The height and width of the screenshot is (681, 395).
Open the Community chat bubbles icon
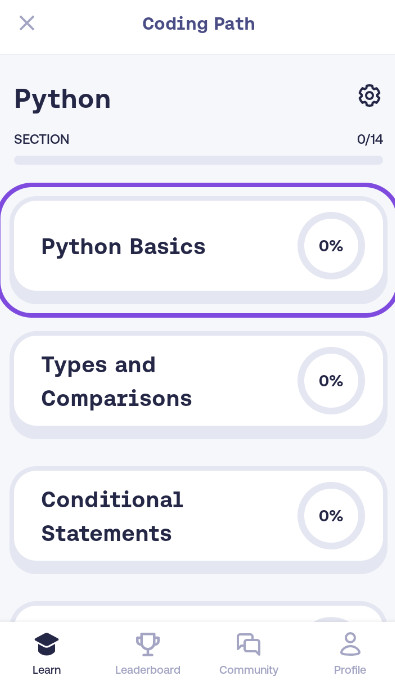pos(249,644)
